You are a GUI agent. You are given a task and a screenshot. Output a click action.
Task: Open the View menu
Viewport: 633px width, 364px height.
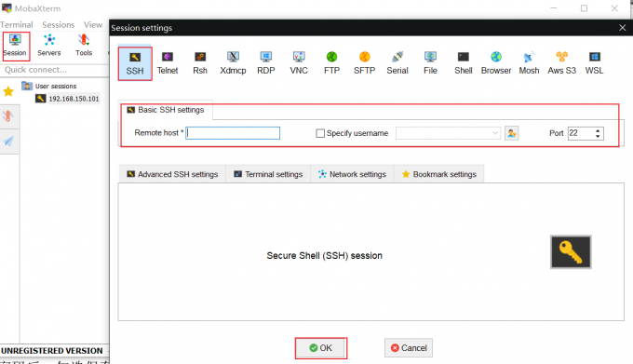click(93, 24)
